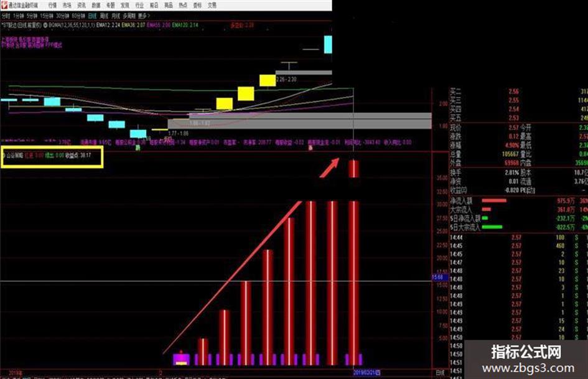Screen dimensions: 588x379
Task: Select the 月线 period tab
Action: [116, 16]
